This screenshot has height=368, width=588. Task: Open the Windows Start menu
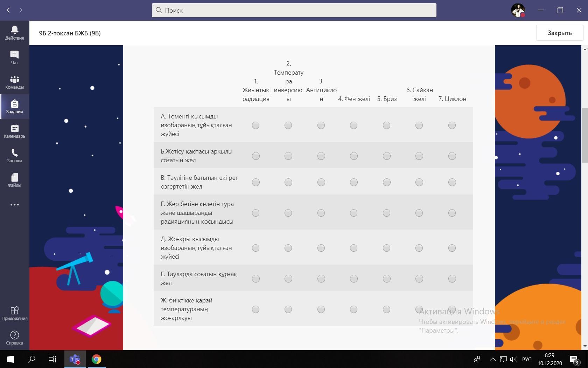point(10,359)
